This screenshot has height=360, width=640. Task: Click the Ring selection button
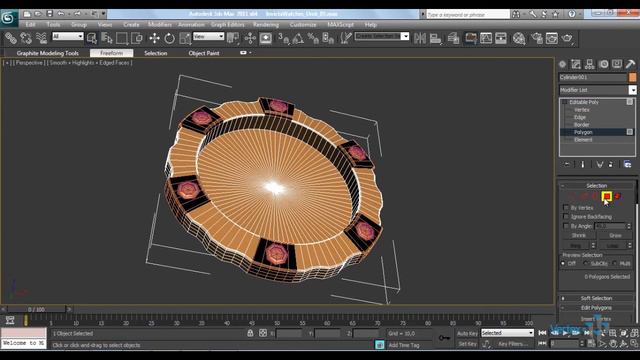pyautogui.click(x=576, y=246)
